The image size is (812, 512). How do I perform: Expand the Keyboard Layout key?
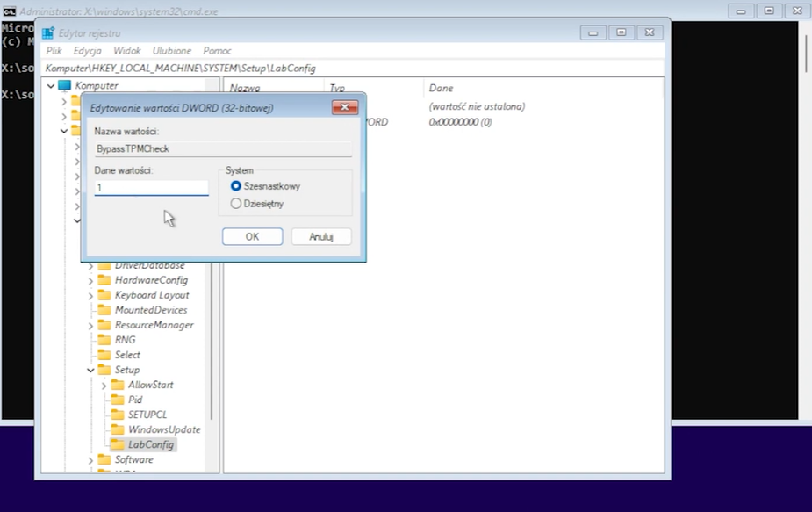point(90,296)
